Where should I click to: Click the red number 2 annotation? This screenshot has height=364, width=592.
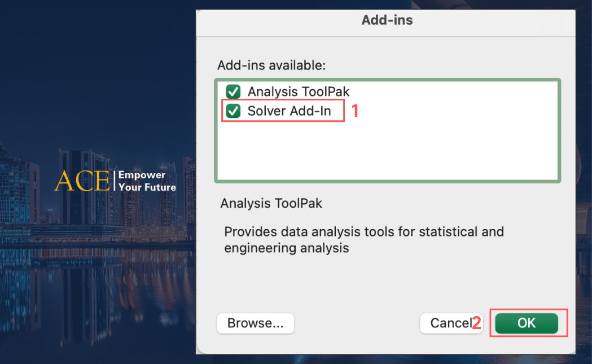(477, 323)
